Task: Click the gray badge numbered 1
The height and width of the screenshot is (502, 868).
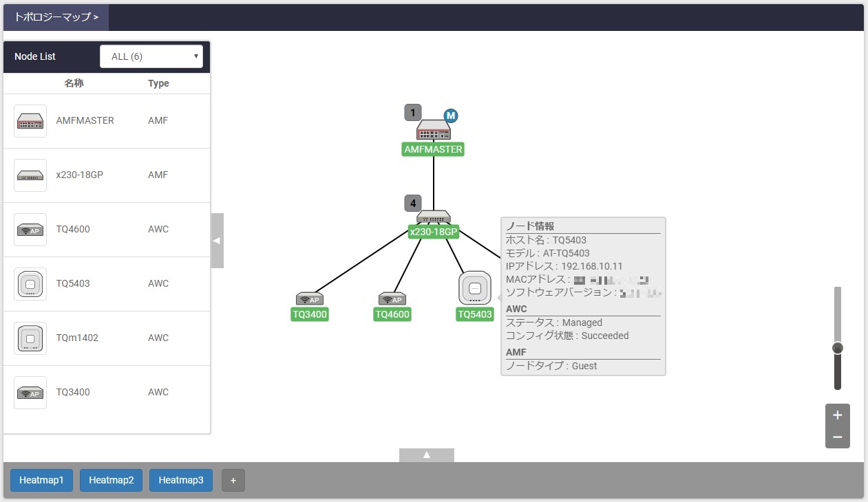Action: 413,113
